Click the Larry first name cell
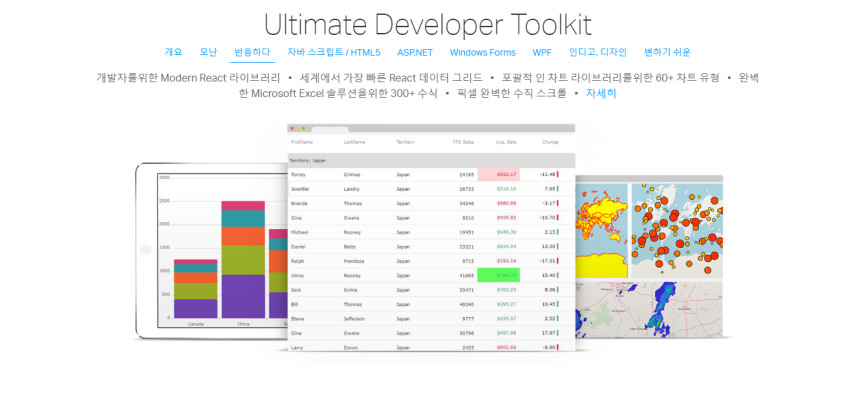Viewport: 860px width, 398px height. [298, 347]
